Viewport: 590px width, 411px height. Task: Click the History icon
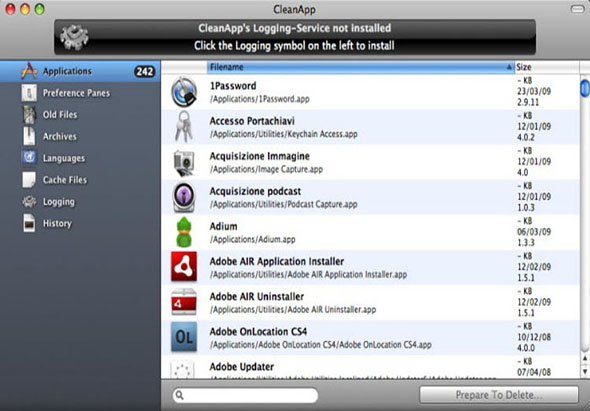pyautogui.click(x=29, y=223)
